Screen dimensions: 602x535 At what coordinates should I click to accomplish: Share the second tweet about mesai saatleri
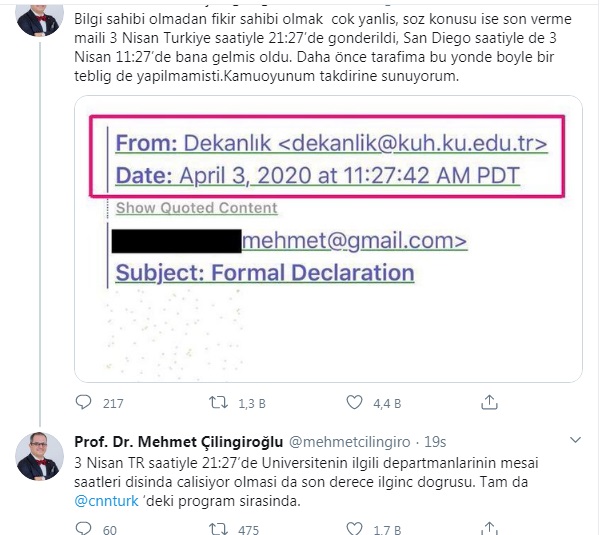point(489,528)
